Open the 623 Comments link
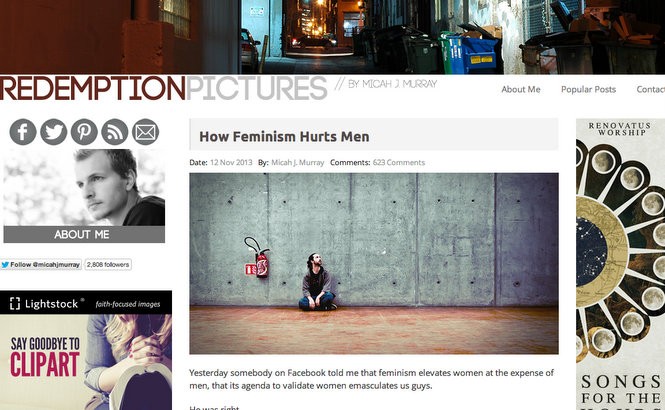 (399, 162)
